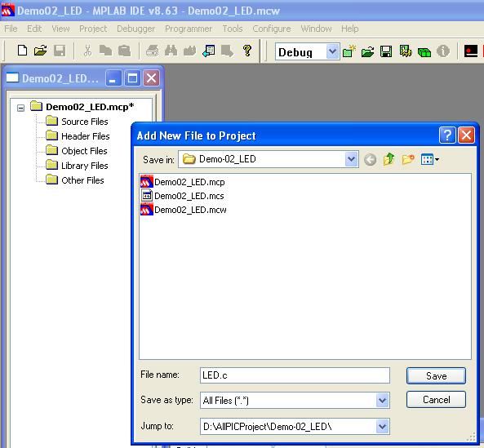484x448 pixels.
Task: Maximize the Demo02_LED project window
Action: click(132, 78)
